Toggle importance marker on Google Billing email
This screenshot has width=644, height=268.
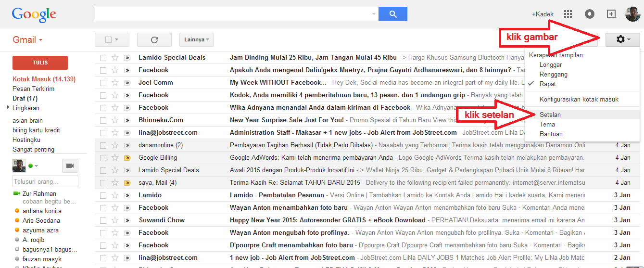click(127, 158)
